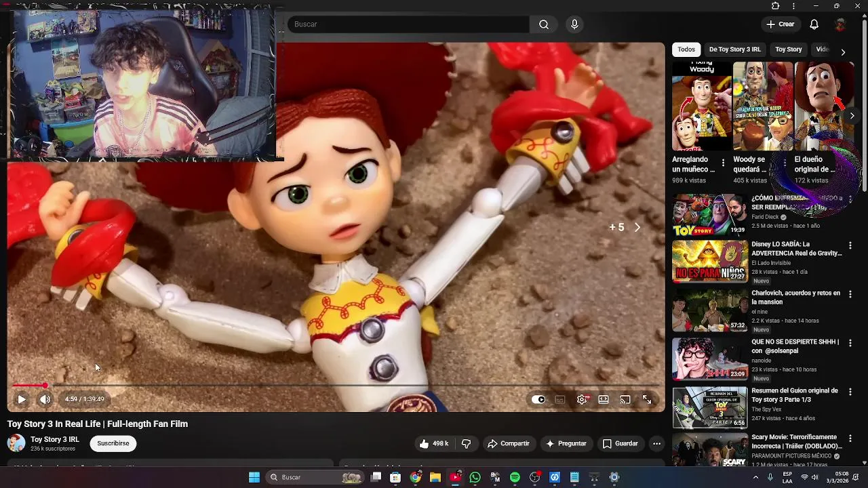
Task: Open the account avatar menu
Action: tap(840, 24)
